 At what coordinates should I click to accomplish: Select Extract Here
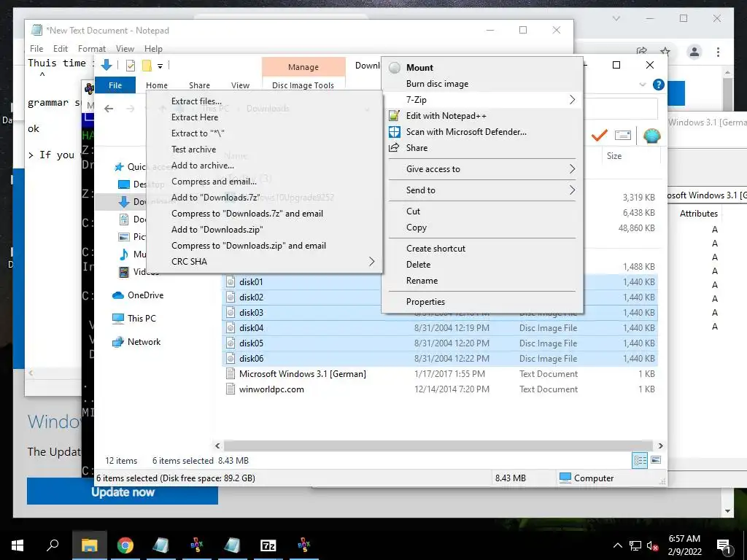(264, 117)
